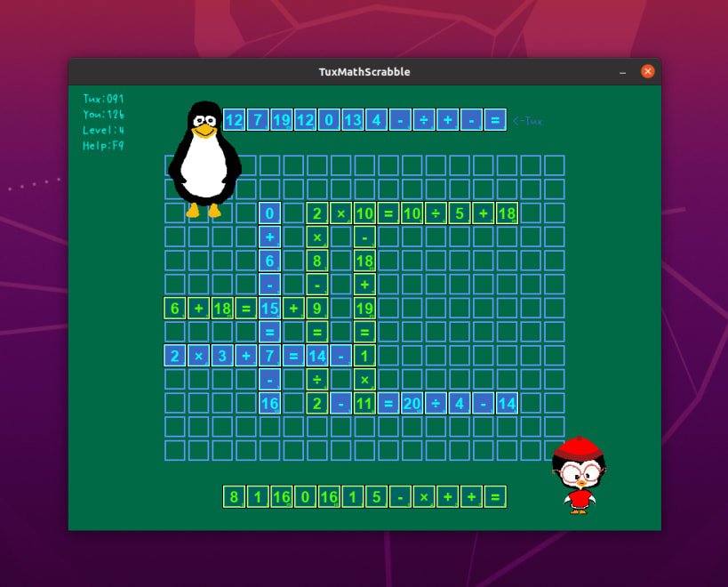Click the 0 tile in Tux's rack
Screen dimensions: 728x587
click(329, 120)
